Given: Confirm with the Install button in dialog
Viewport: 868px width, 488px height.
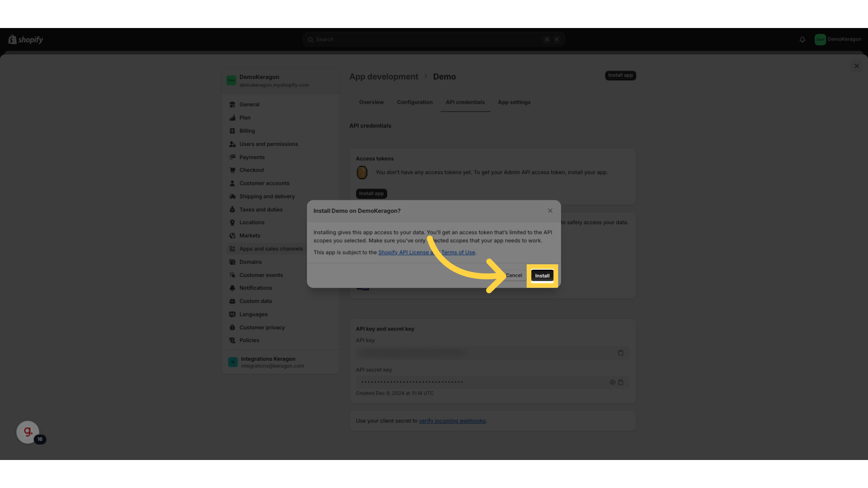Looking at the screenshot, I should click(x=542, y=276).
